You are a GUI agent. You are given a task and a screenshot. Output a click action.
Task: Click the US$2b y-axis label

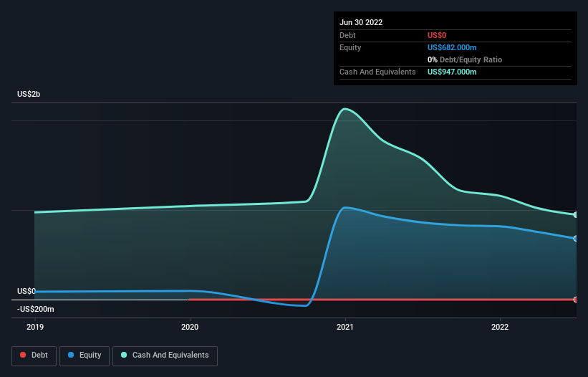(x=29, y=94)
